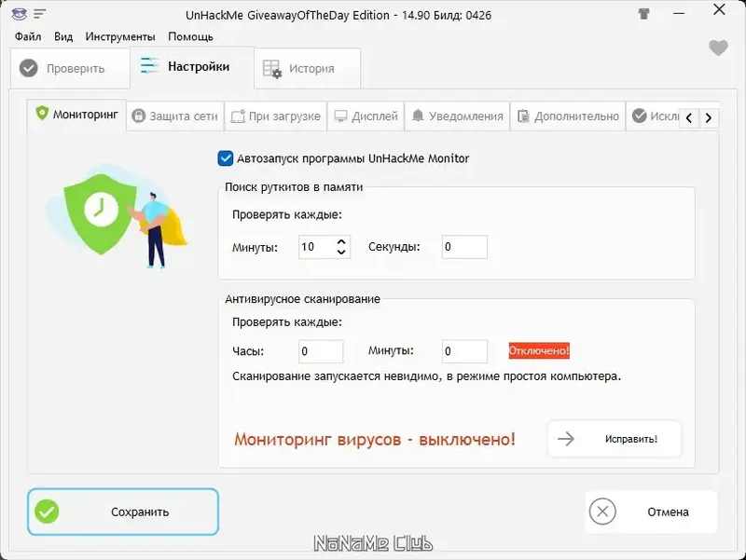Click the Отключено! status indicator

539,350
